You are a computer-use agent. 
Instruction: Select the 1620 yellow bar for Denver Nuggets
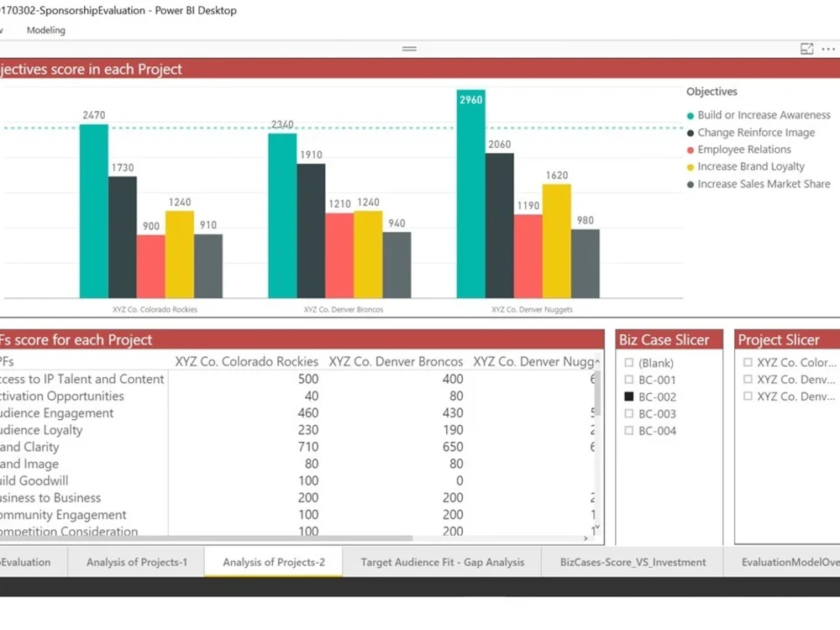tap(557, 241)
